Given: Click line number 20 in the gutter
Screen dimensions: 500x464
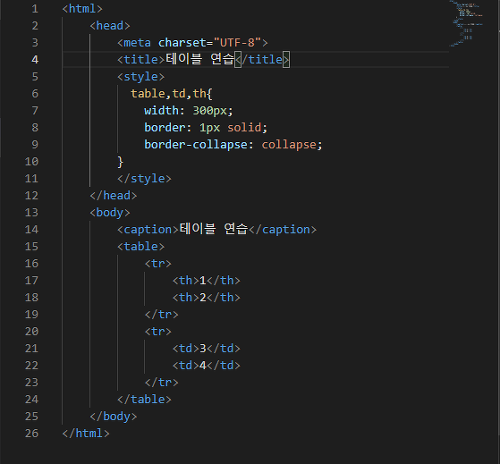Looking at the screenshot, I should 32,331.
